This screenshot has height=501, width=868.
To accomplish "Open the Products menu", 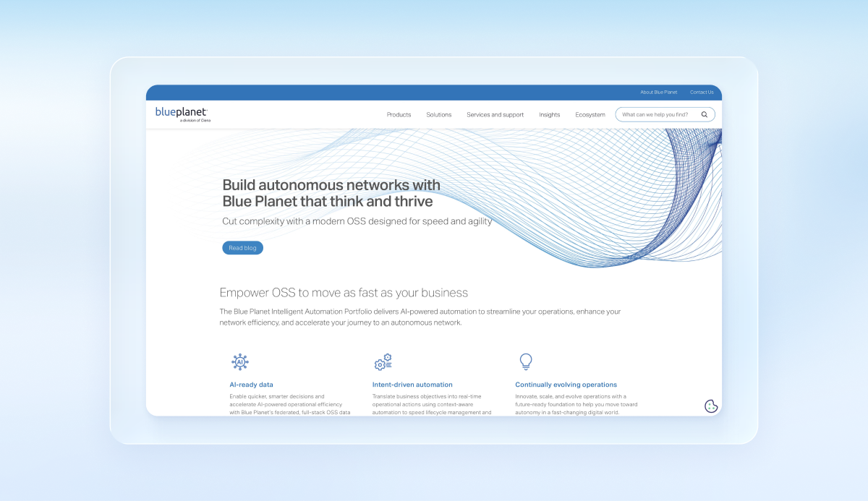I will (399, 115).
